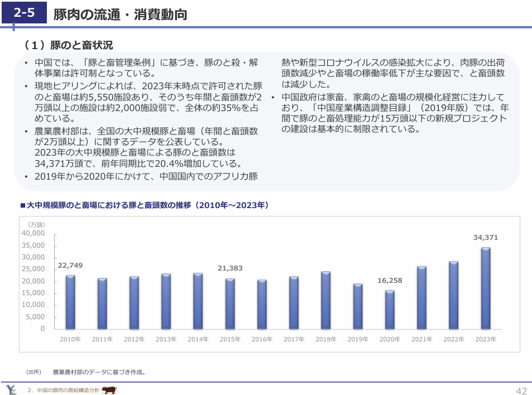The image size is (532, 395).
Task: Click the 2014年 bar
Action: click(x=198, y=301)
